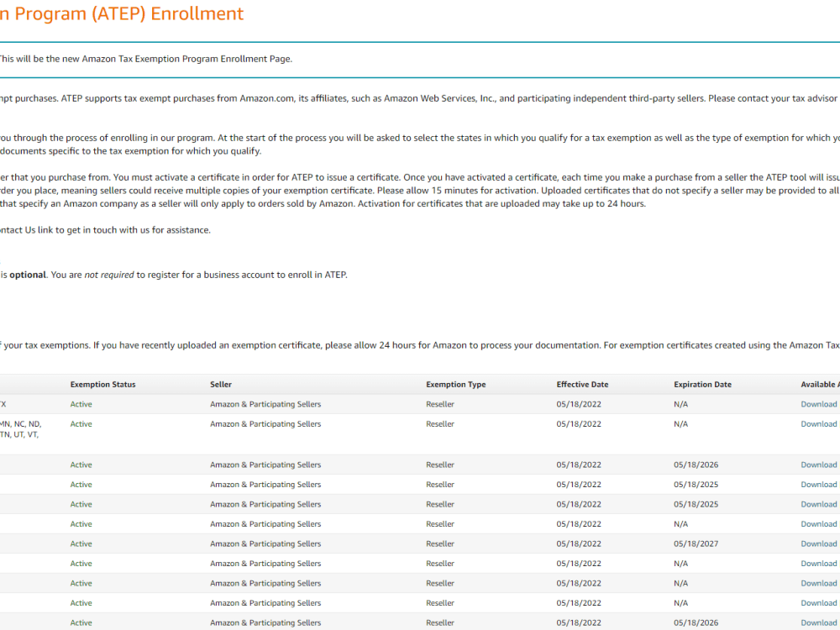Screen dimensions: 840x630
Task: Click the Expiration Date column header
Action: coord(702,384)
